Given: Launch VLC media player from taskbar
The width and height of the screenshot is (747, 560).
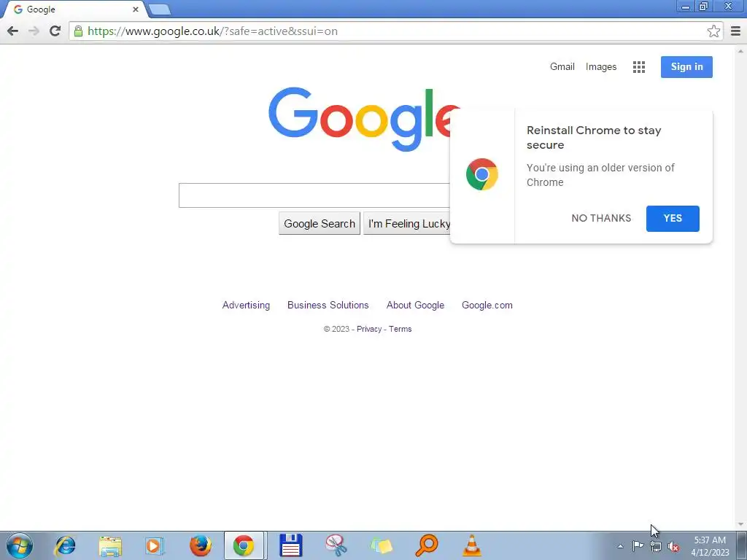Looking at the screenshot, I should tap(472, 545).
